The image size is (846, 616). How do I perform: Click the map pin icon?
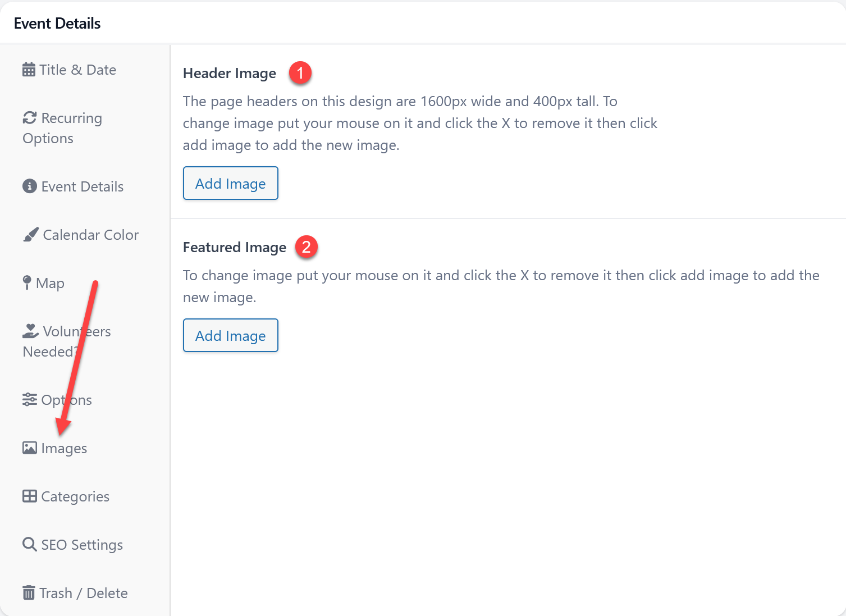[x=27, y=283]
